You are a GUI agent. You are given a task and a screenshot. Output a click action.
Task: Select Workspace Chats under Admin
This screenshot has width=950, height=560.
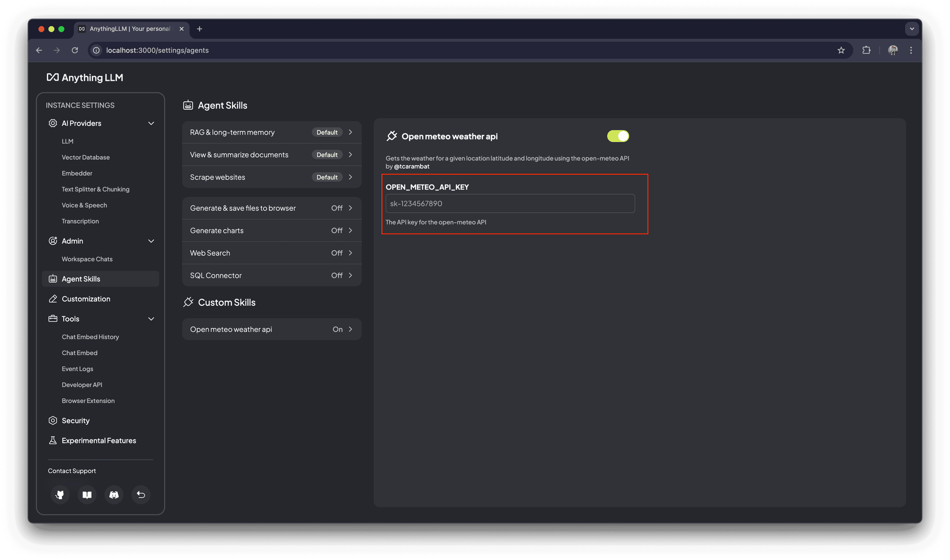pyautogui.click(x=87, y=259)
